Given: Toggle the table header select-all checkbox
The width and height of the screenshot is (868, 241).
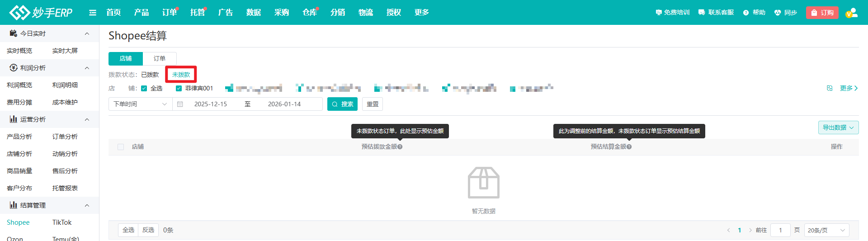Looking at the screenshot, I should (121, 147).
